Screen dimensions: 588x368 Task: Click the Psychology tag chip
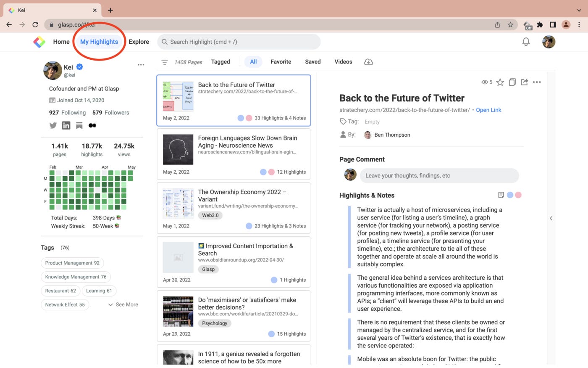click(215, 323)
